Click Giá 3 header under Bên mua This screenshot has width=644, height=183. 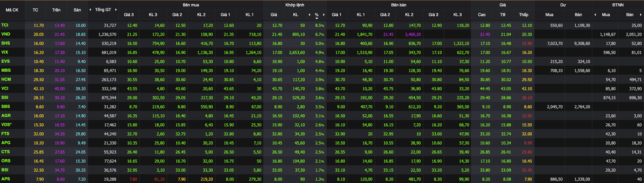point(129,15)
